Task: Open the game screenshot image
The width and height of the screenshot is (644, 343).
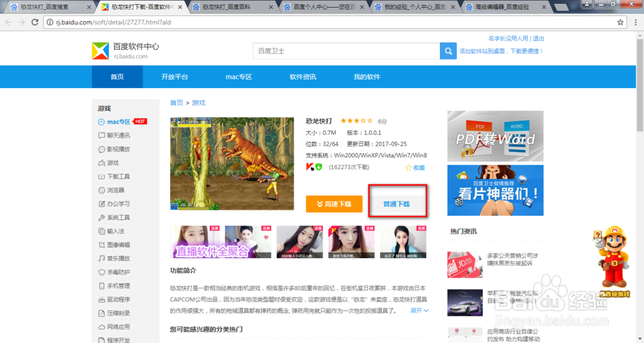Action: [232, 163]
